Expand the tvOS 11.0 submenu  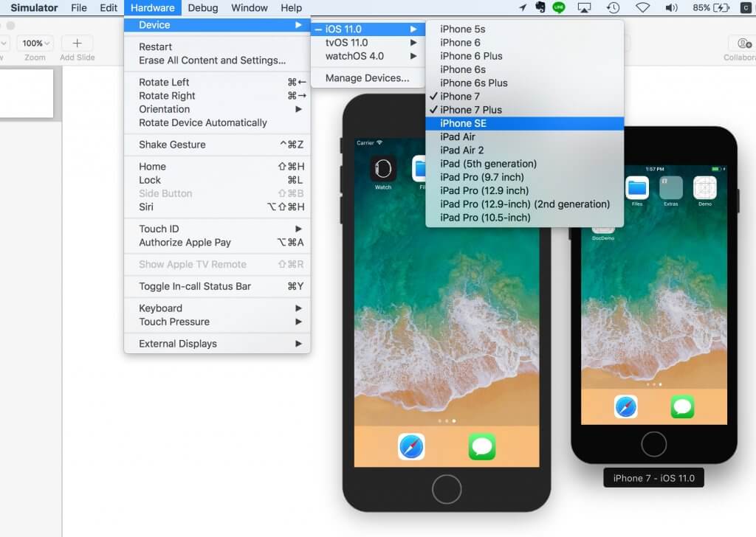click(368, 42)
